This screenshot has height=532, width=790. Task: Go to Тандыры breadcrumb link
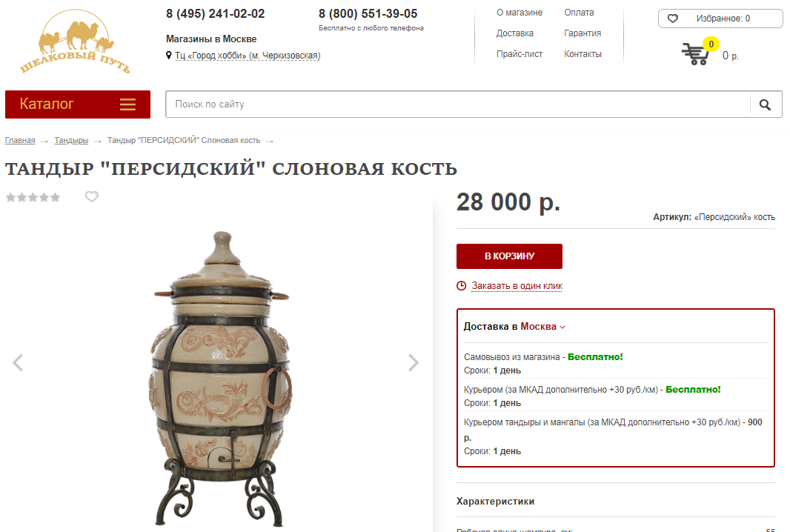(71, 140)
